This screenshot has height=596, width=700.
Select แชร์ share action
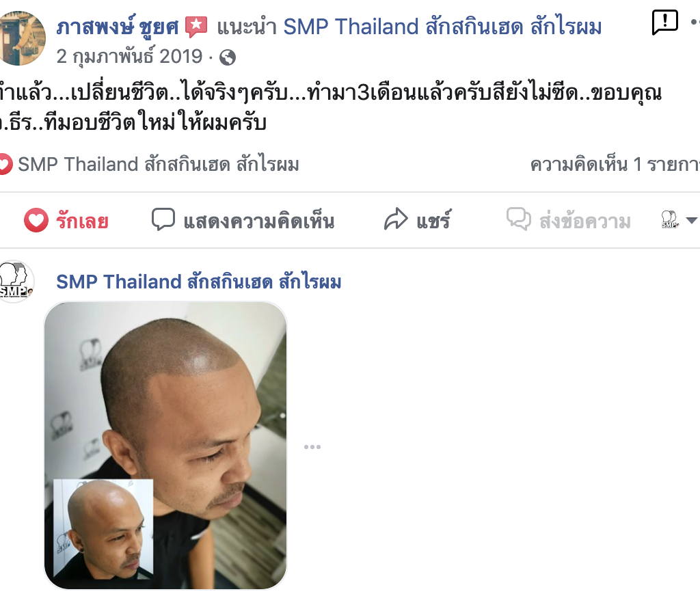(x=418, y=220)
